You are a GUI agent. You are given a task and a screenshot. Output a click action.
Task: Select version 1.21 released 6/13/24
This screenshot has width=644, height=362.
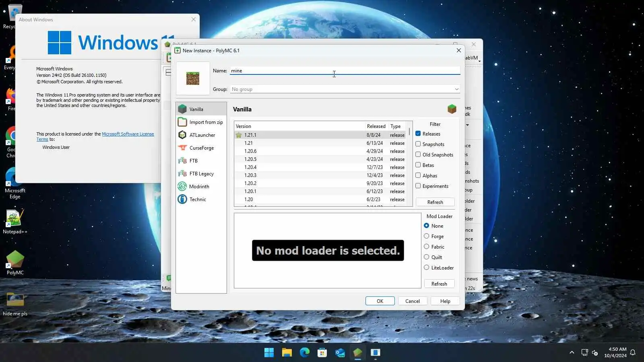coord(320,143)
